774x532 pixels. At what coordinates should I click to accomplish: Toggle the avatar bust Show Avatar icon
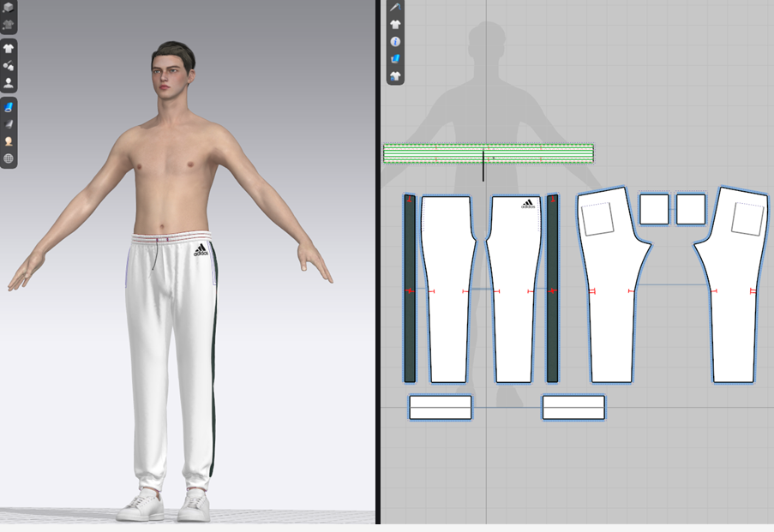9,83
